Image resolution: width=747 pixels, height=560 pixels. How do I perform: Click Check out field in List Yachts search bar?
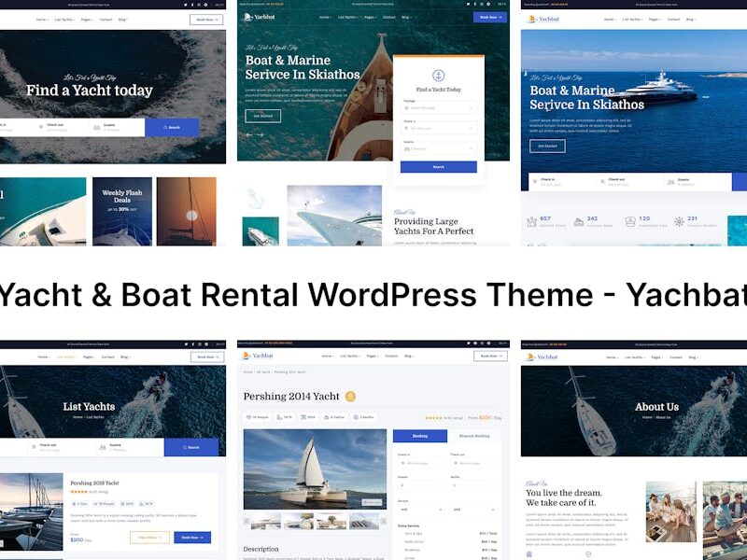(x=61, y=447)
